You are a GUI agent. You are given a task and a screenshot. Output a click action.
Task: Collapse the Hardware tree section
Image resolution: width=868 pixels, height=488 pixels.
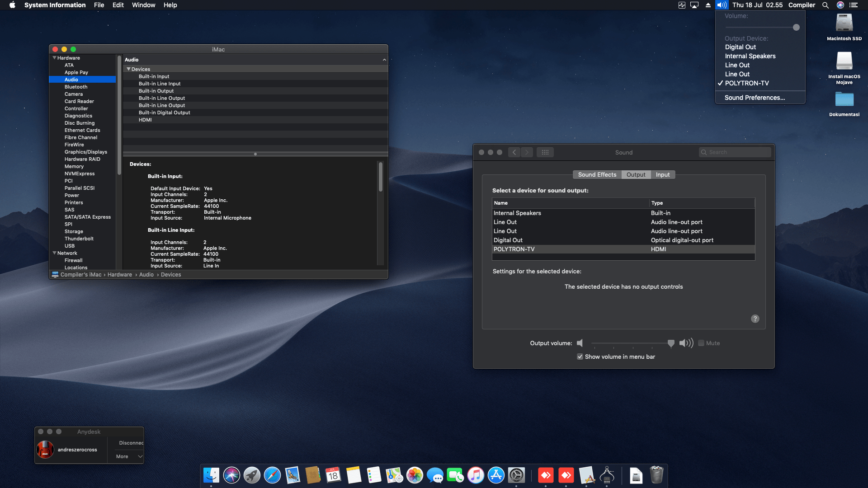(x=55, y=58)
